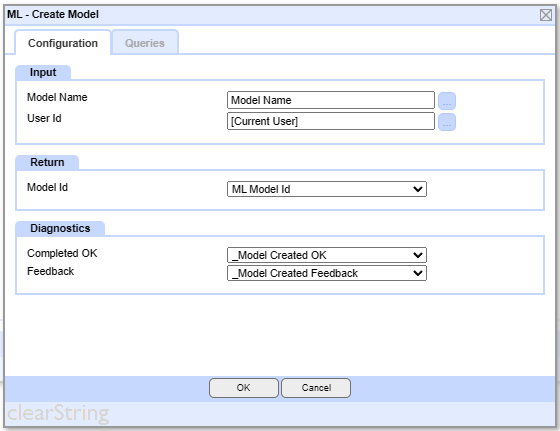The height and width of the screenshot is (431, 560).
Task: Close the ML - Create Model dialog
Action: 545,15
